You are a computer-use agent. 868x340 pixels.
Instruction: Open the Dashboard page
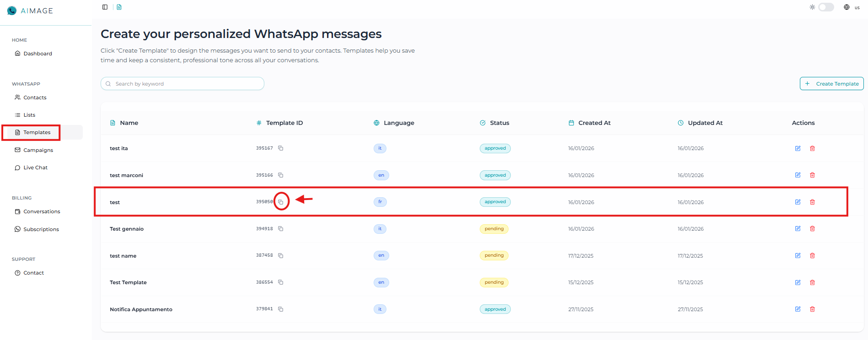(x=38, y=54)
